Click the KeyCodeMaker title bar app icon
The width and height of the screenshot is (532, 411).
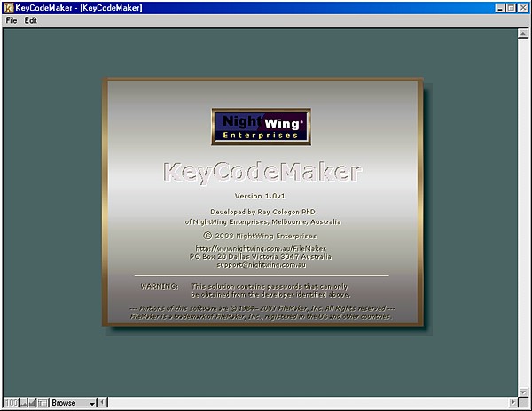pyautogui.click(x=8, y=8)
